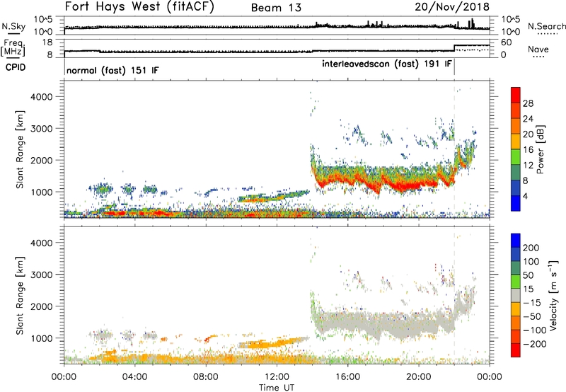Click the gray velocity band near 18:00

tap(384, 323)
